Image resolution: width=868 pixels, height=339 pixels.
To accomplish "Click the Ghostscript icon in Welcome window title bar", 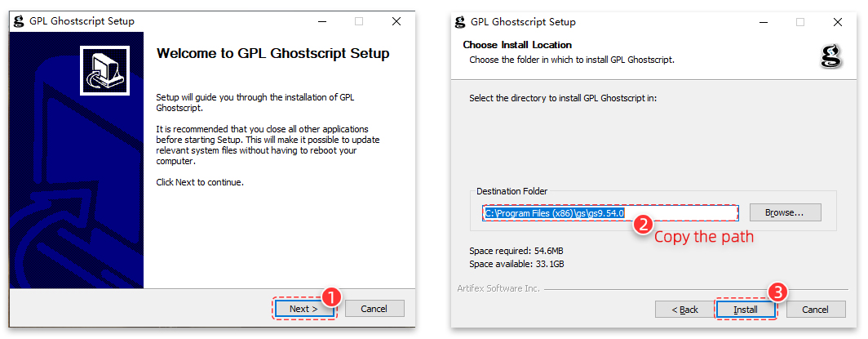I will click(20, 21).
